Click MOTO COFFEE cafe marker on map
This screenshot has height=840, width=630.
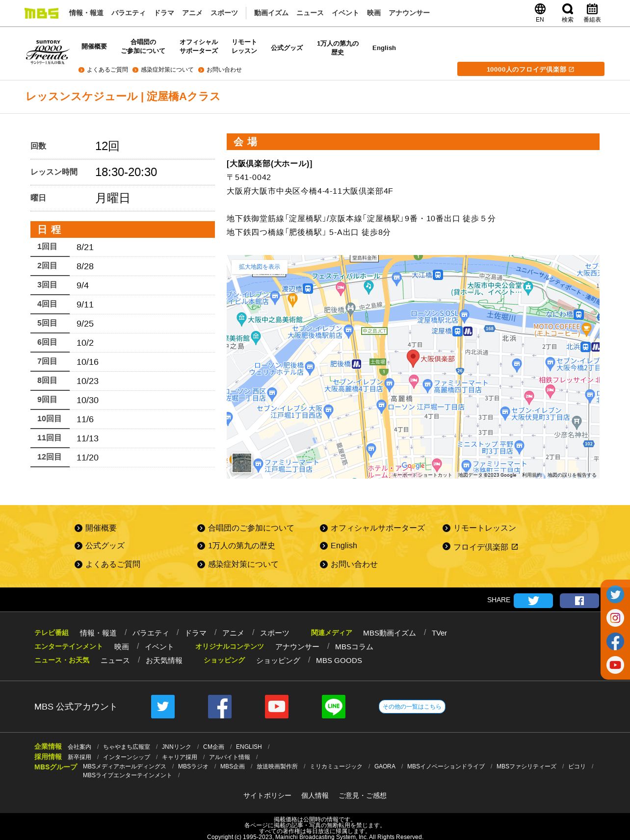(586, 328)
